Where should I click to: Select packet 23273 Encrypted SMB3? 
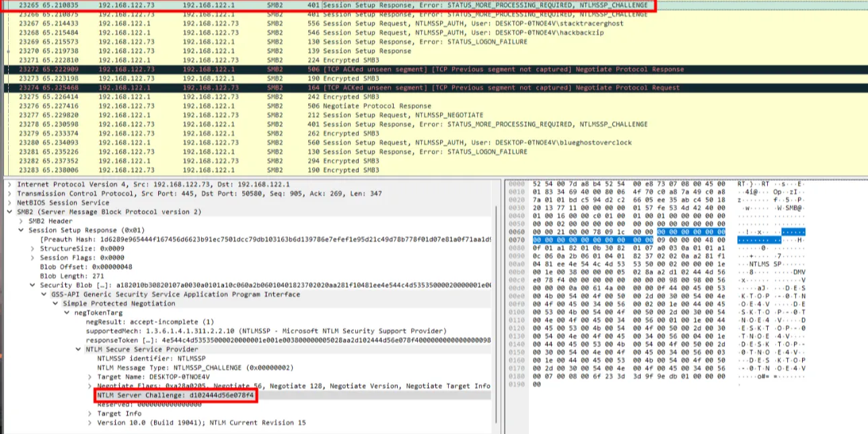click(x=434, y=78)
